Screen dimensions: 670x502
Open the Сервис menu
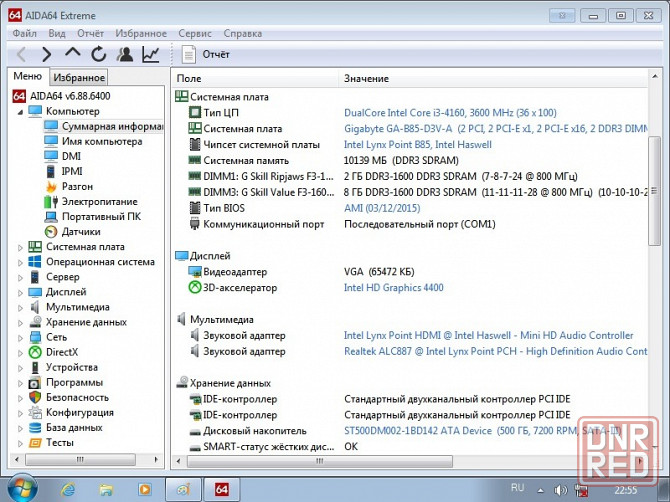point(195,33)
